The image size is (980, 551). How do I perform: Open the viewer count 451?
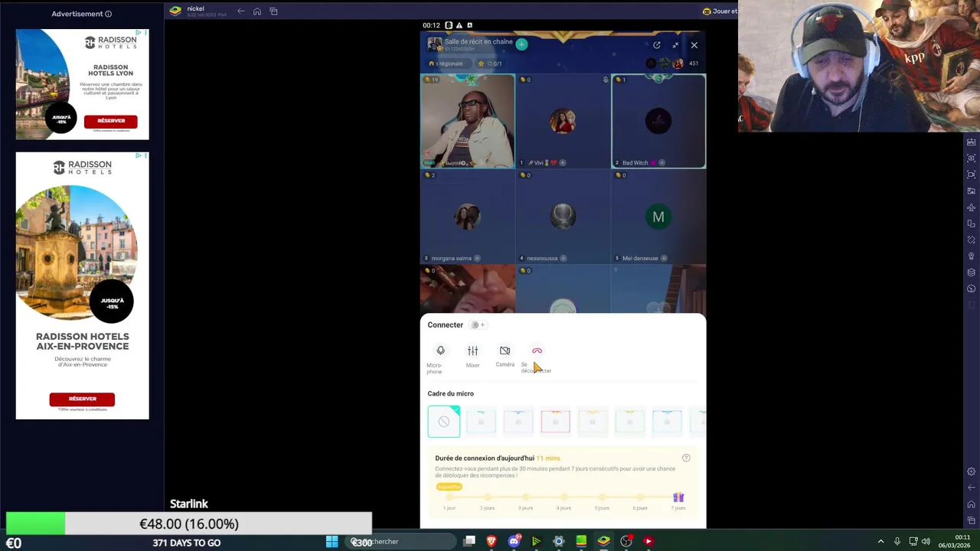[693, 64]
